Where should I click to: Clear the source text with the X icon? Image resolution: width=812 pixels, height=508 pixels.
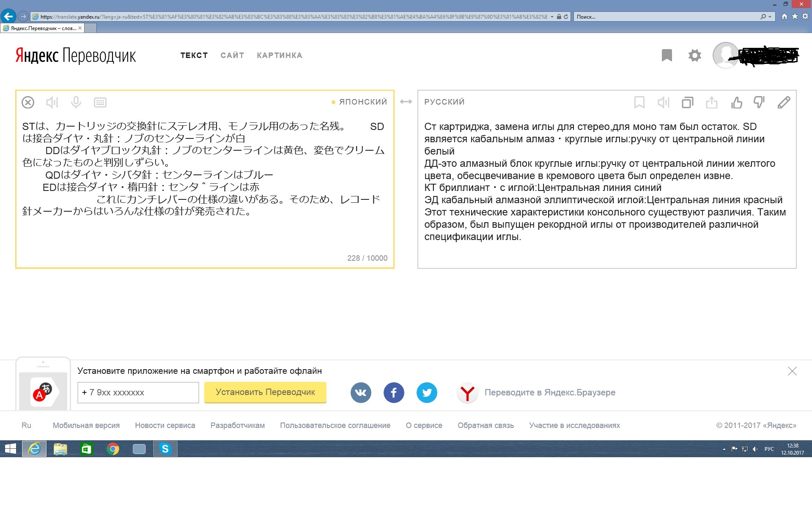click(x=28, y=102)
